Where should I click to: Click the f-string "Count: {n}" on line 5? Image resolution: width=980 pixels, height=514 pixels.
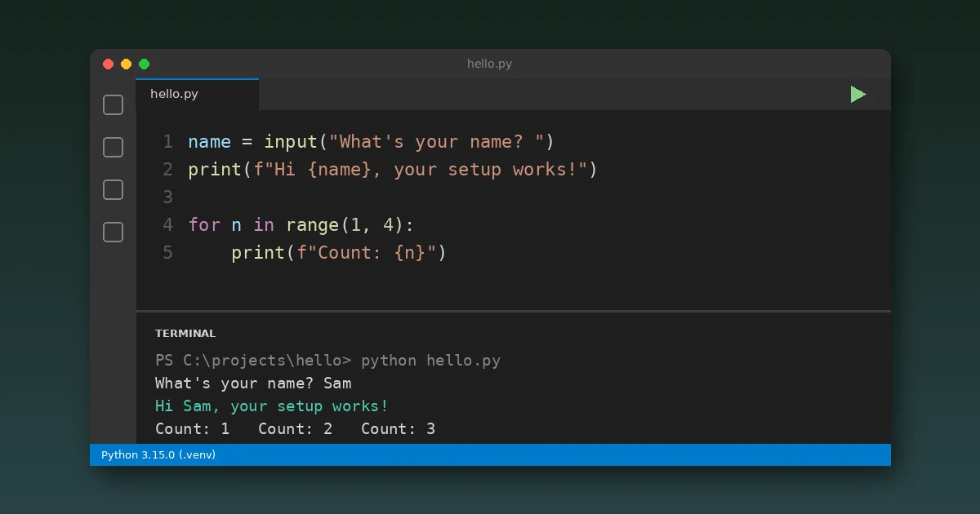click(x=367, y=253)
